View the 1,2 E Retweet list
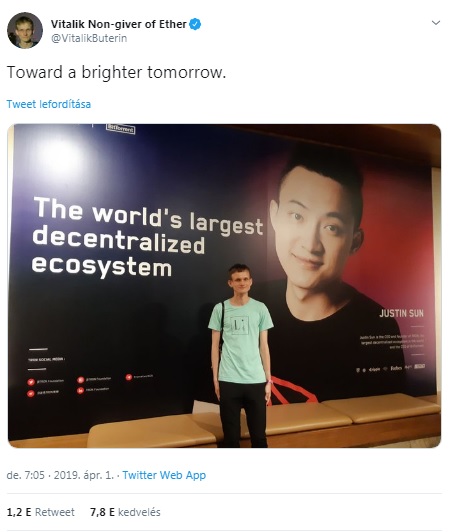 [x=40, y=512]
